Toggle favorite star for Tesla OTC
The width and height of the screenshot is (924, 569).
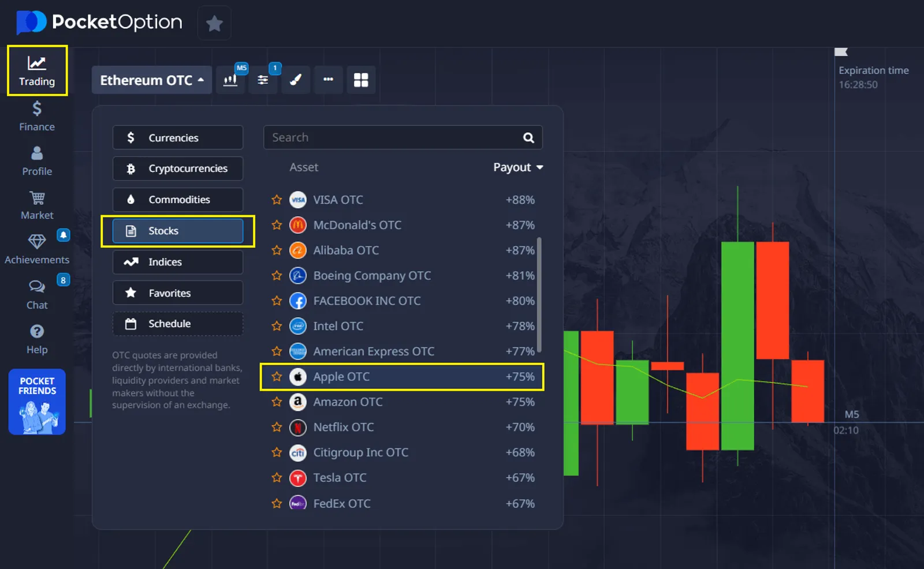tap(277, 478)
